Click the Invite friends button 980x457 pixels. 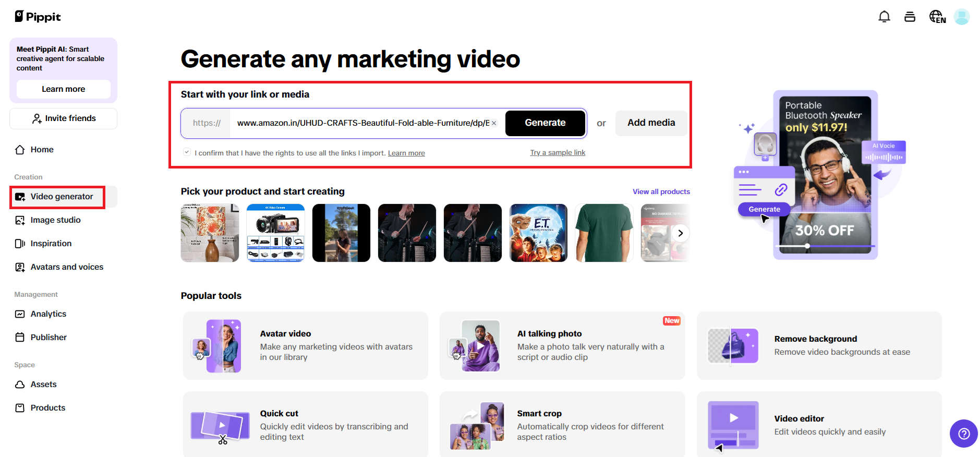pyautogui.click(x=63, y=118)
